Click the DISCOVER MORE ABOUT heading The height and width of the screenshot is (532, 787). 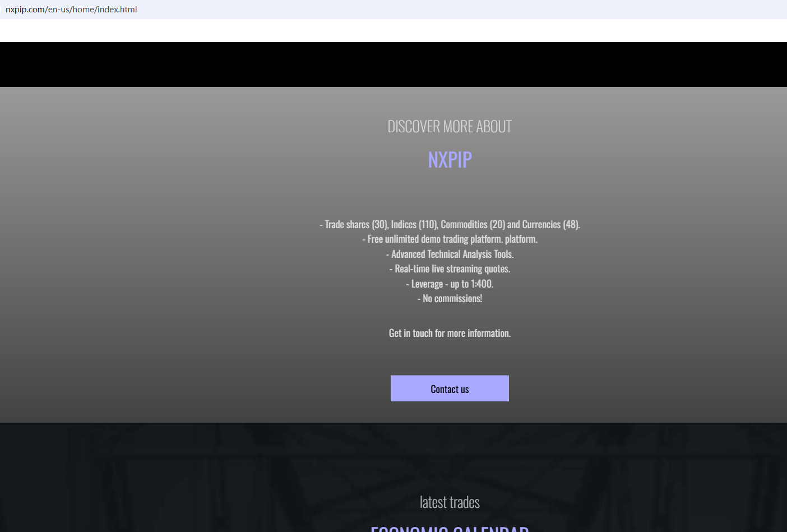point(450,127)
